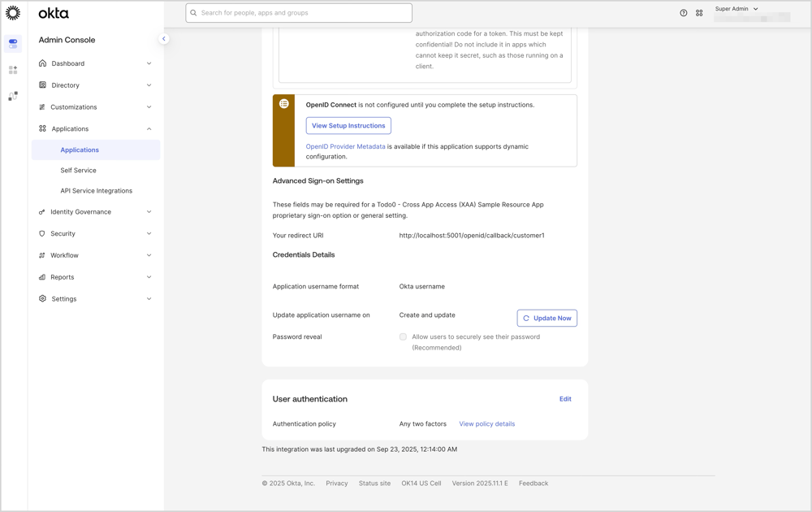Image resolution: width=812 pixels, height=512 pixels.
Task: Select the Admin Console toggle icon in left rail
Action: click(12, 43)
